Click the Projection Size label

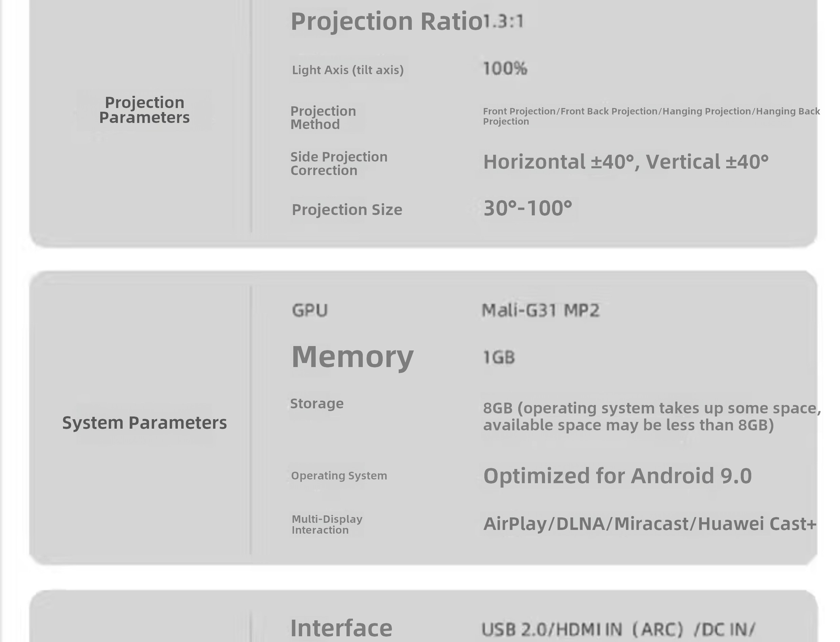(x=346, y=209)
